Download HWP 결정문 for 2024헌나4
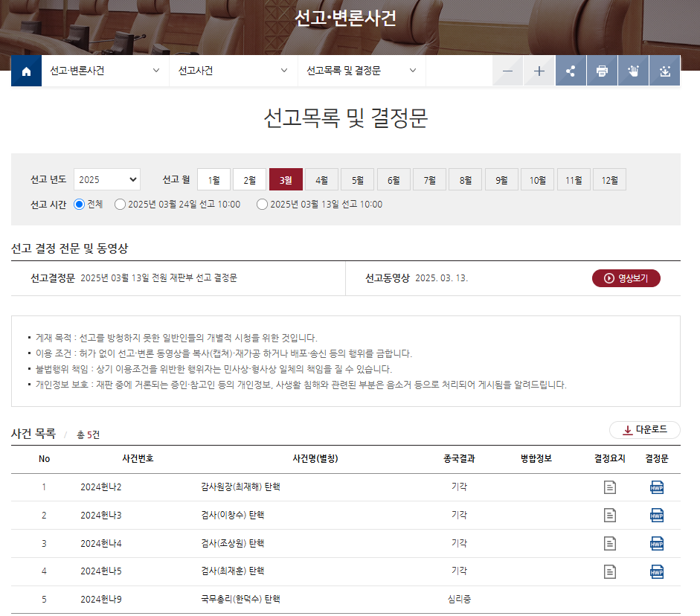This screenshot has height=616, width=700. pyautogui.click(x=657, y=543)
